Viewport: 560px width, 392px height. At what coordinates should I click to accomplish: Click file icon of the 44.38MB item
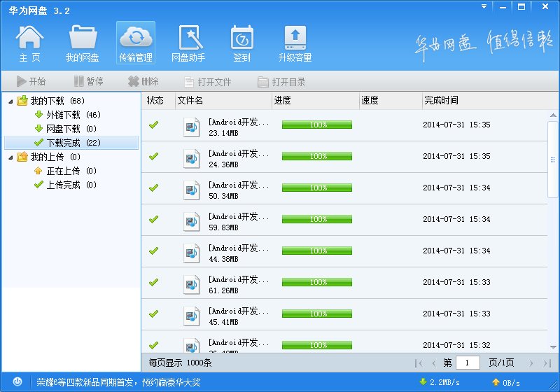(191, 253)
